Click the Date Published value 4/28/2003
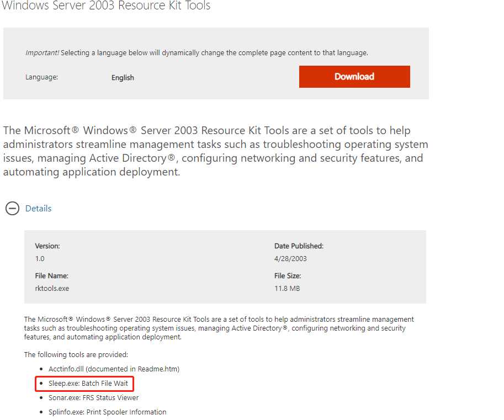Image resolution: width=504 pixels, height=420 pixels. click(290, 259)
